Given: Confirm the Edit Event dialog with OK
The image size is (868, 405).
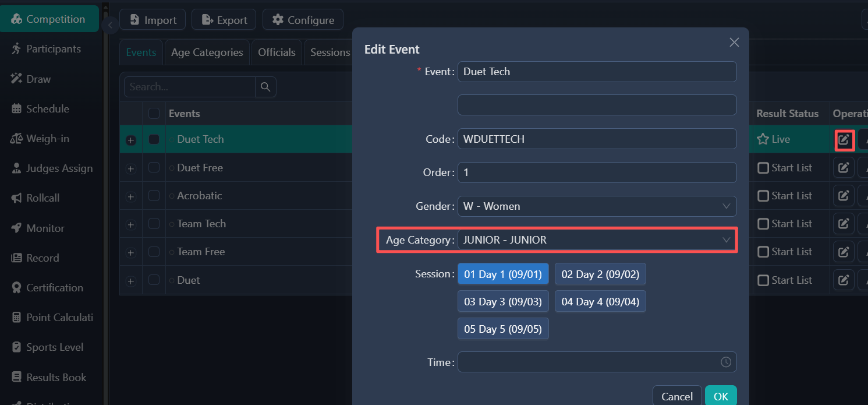Looking at the screenshot, I should coord(721,396).
